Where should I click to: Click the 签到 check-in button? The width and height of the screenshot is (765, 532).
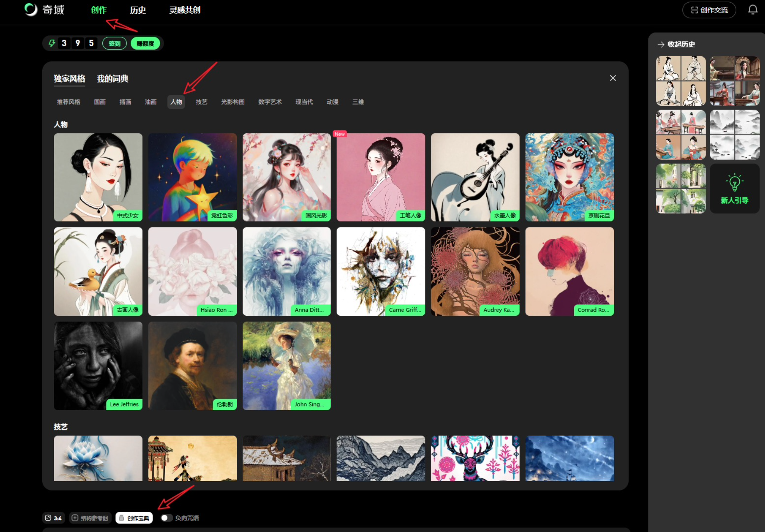point(114,43)
